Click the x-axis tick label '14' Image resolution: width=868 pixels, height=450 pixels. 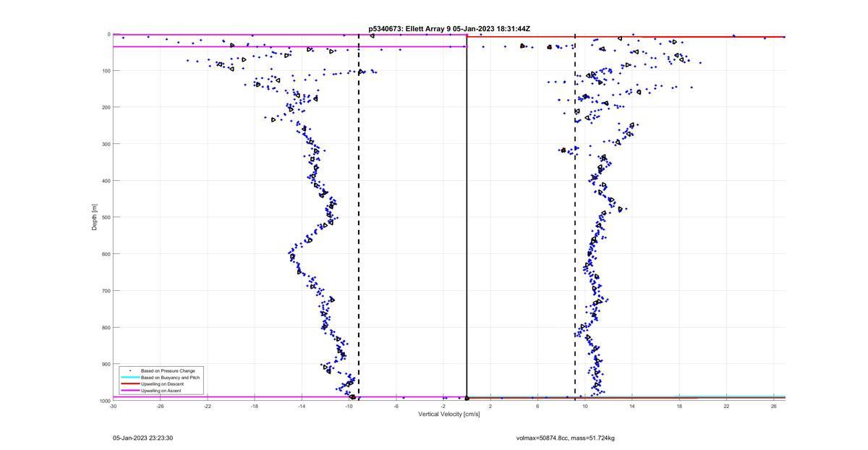tap(632, 407)
